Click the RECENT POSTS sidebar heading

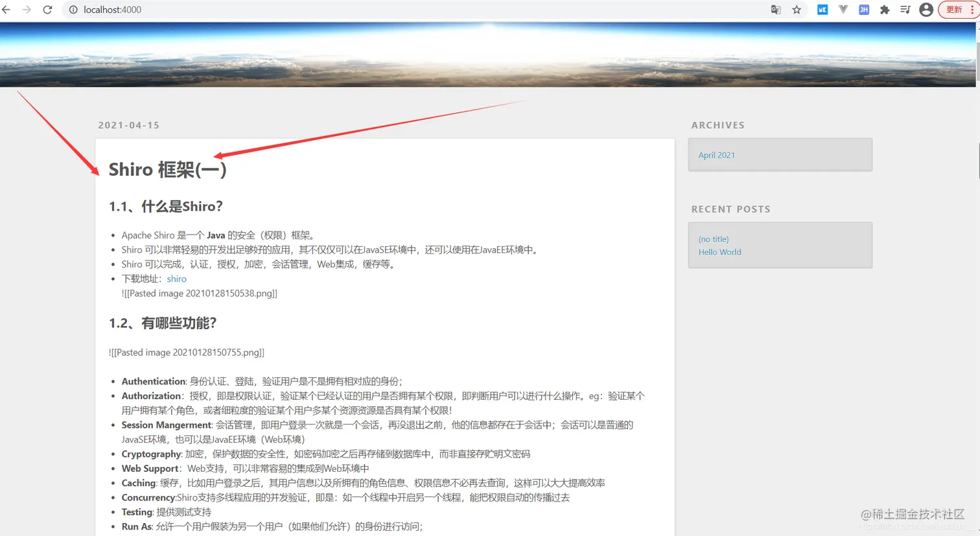click(x=730, y=209)
